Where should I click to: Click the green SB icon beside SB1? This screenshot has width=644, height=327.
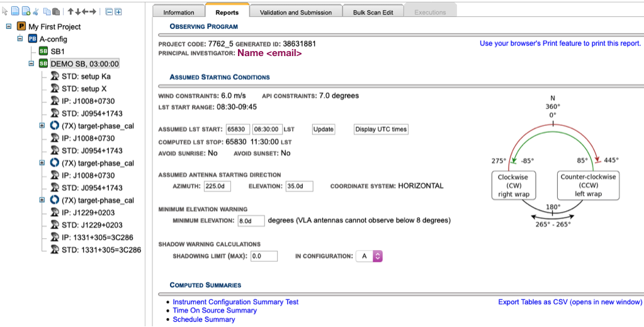[x=43, y=51]
